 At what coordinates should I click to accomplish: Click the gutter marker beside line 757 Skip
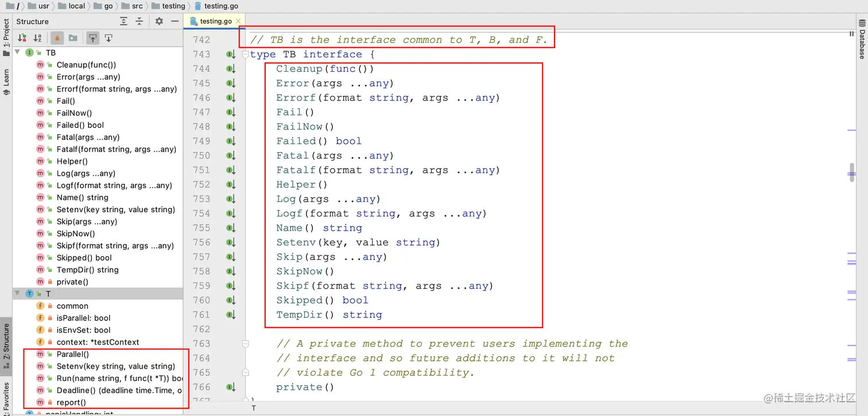231,257
